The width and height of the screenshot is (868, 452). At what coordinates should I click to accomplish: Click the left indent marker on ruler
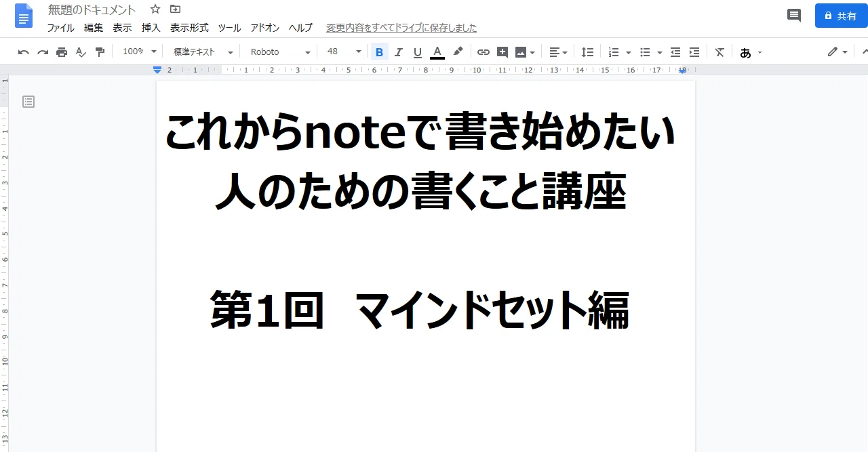157,70
